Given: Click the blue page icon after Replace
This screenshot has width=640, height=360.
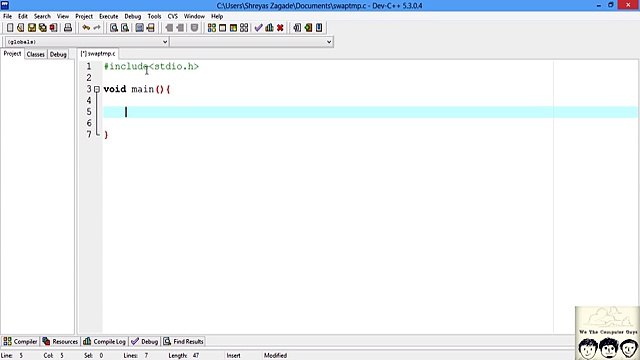Looking at the screenshot, I should click(x=140, y=28).
